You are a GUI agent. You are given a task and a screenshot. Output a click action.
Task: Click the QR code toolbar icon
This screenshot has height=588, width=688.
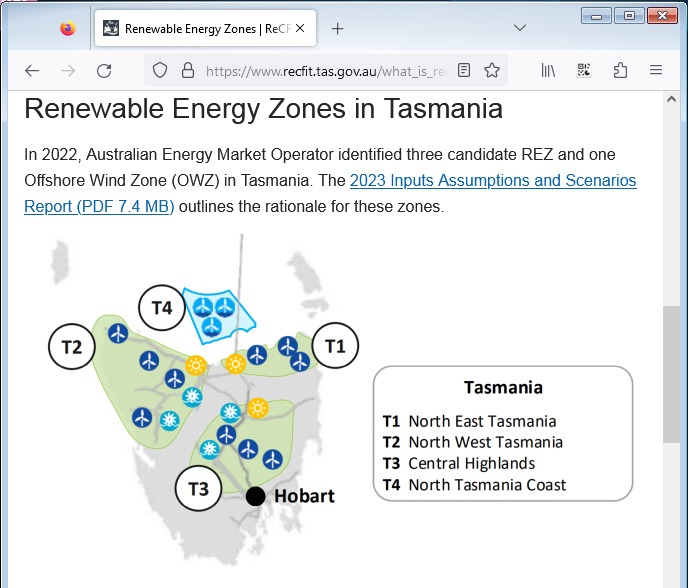584,70
